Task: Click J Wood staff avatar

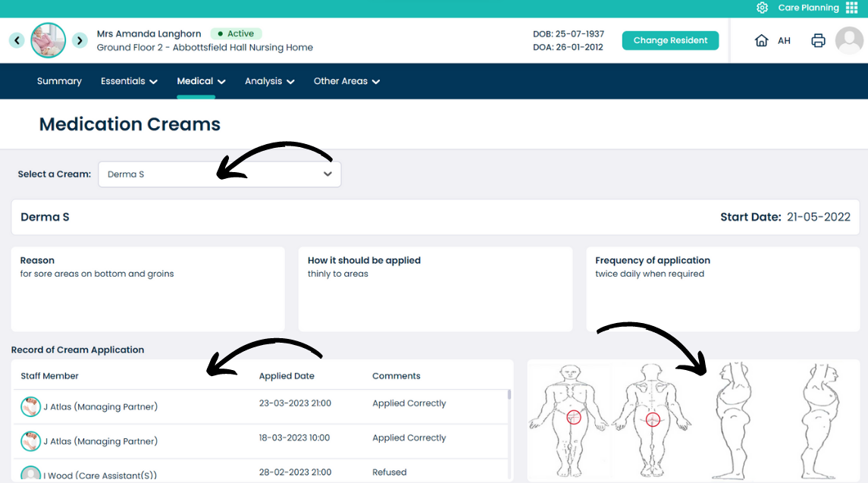Action: 30,473
